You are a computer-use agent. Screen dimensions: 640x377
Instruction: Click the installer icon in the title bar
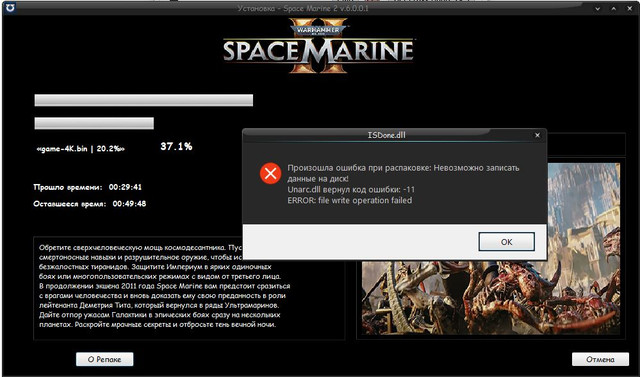[x=10, y=7]
